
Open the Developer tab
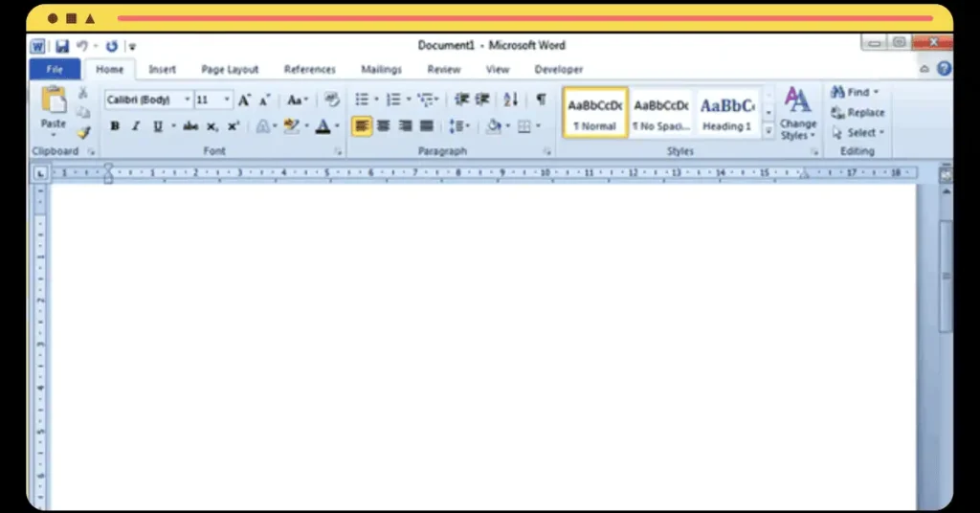tap(559, 69)
